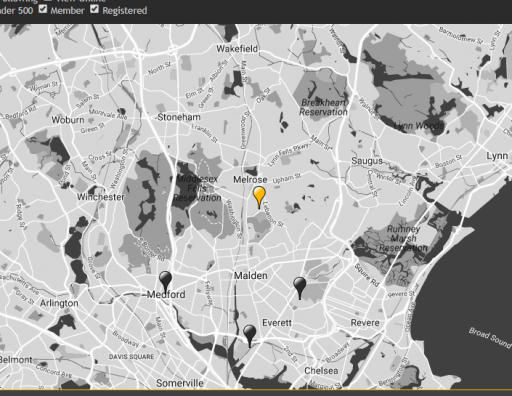Click the Revere city label
The height and width of the screenshot is (396, 512).
tap(365, 323)
